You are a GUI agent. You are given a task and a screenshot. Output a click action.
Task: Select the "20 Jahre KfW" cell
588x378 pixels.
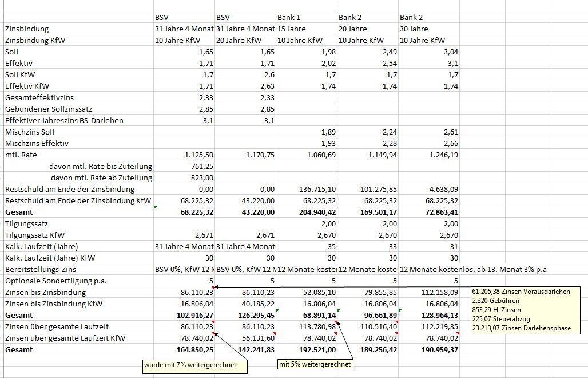pyautogui.click(x=239, y=40)
